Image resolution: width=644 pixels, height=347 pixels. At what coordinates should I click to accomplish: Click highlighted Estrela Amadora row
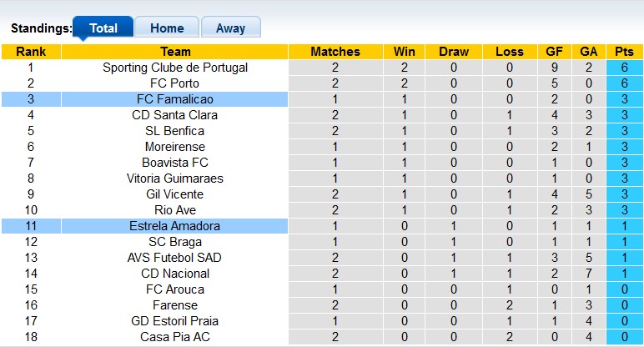(175, 226)
